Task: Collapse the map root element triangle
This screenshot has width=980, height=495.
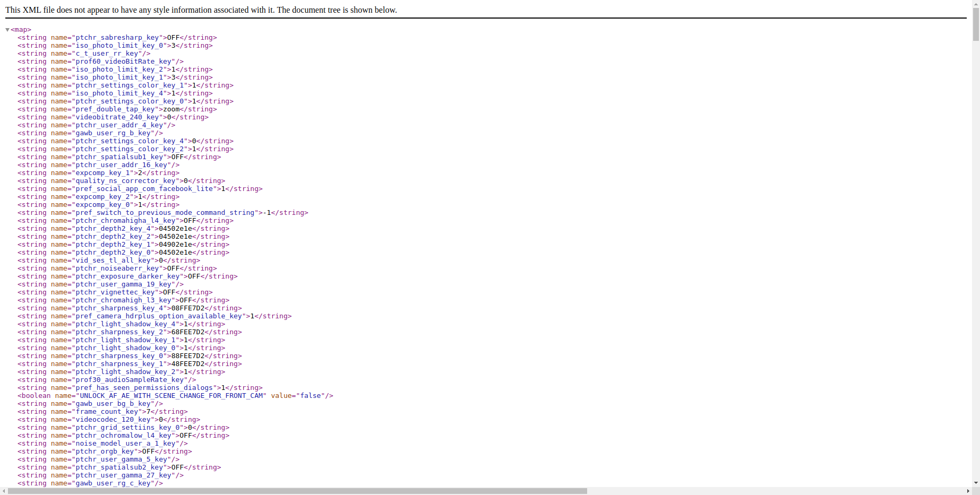Action: tap(7, 30)
